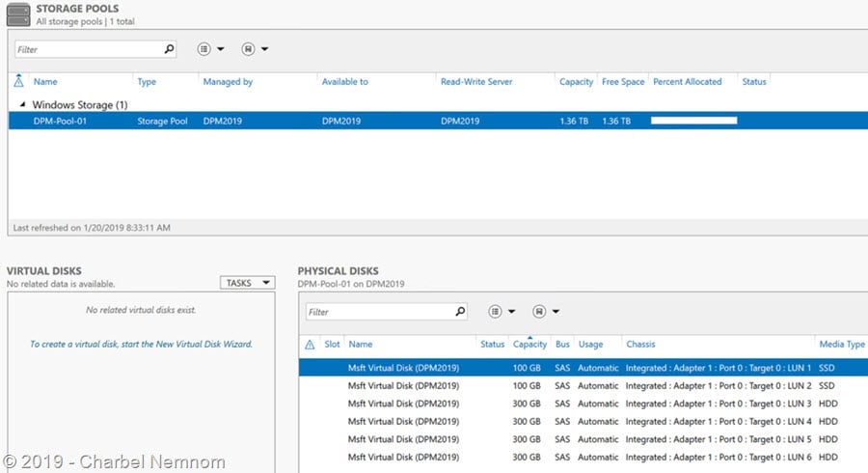
Task: Select the DPM-Pool-01 storage pool row
Action: point(438,121)
